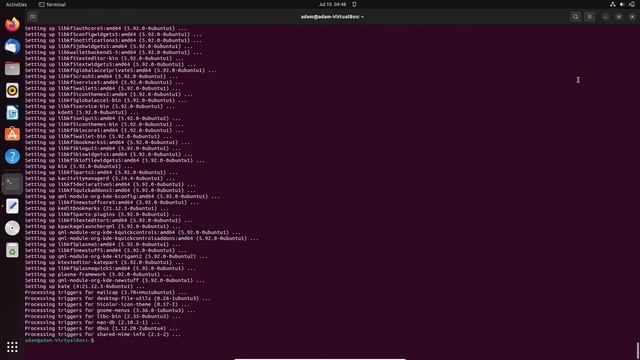
Task: Open the clock calendar Jul 10 06:48
Action: click(333, 4)
